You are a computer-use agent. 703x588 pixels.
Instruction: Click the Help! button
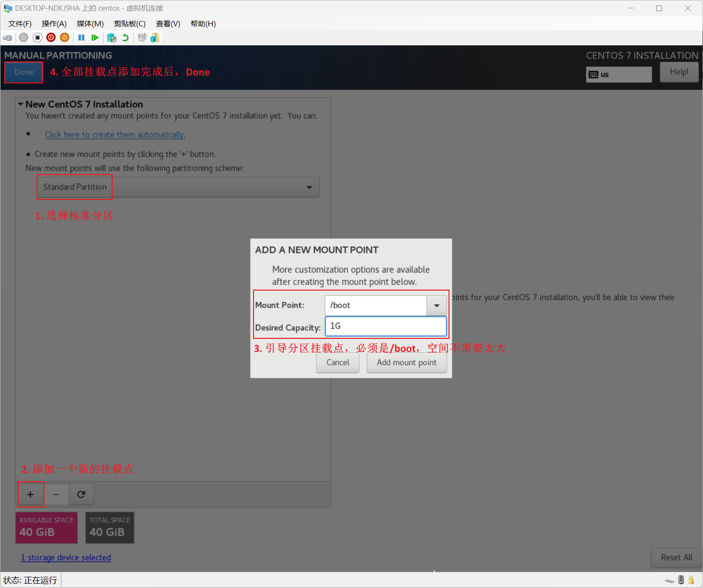(679, 72)
